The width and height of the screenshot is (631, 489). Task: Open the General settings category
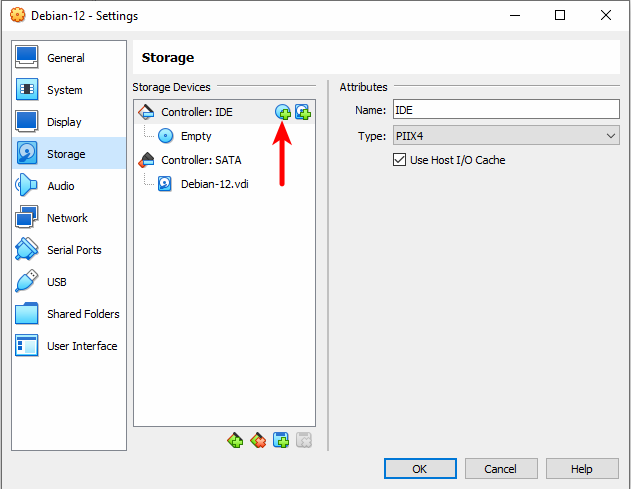coord(66,58)
